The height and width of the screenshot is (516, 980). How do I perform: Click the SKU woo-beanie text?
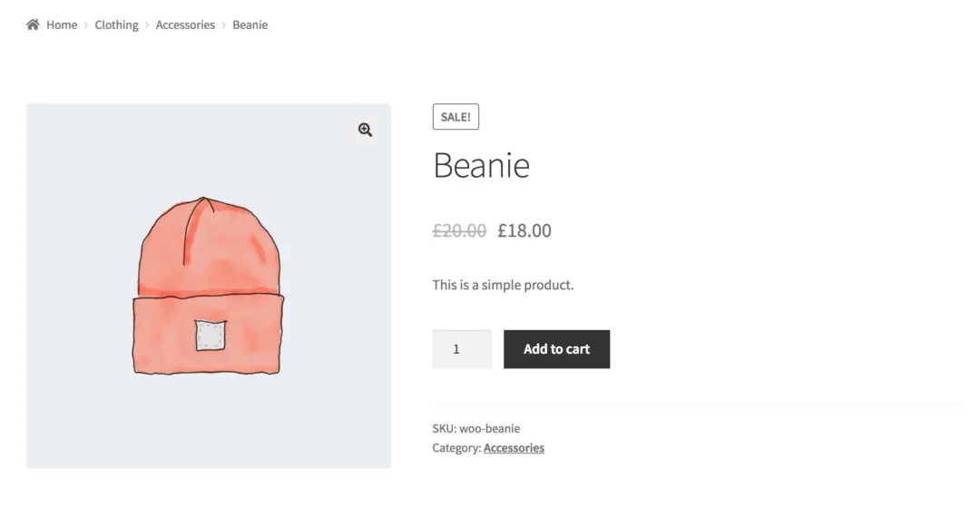(476, 428)
